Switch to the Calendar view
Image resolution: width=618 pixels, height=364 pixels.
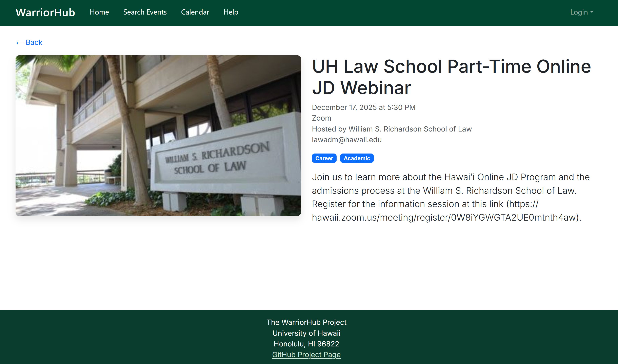coord(195,12)
